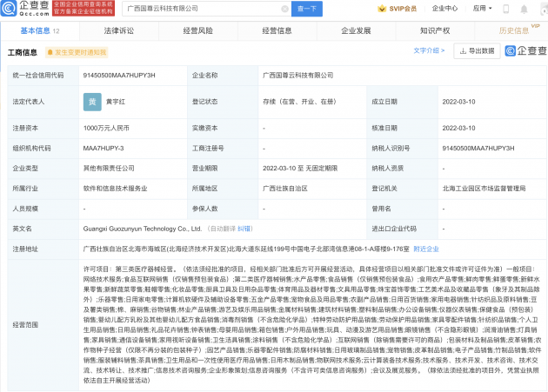
Task: Switch to the 历史信息 VIP tab
Action: point(514,30)
